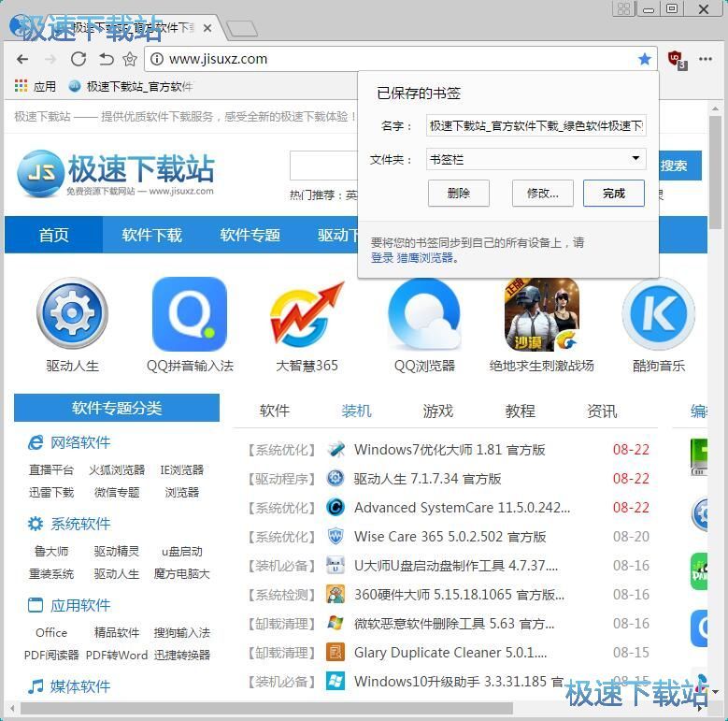This screenshot has height=721, width=728.
Task: Open the red shield extension icon
Action: click(x=677, y=60)
